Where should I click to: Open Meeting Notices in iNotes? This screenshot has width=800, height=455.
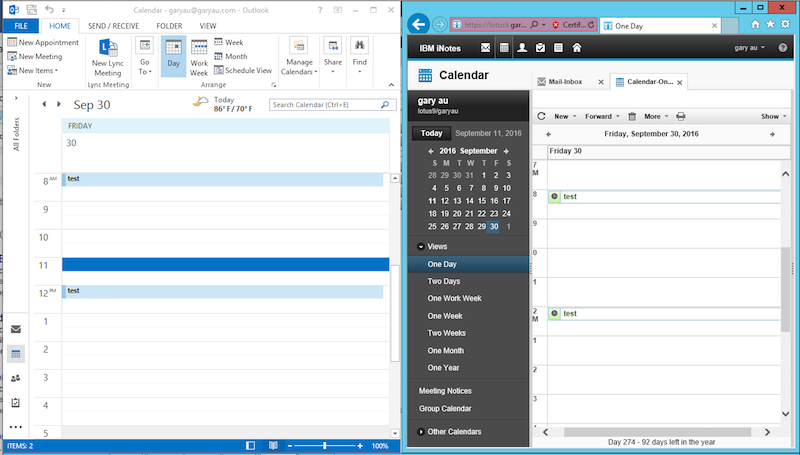pyautogui.click(x=445, y=391)
